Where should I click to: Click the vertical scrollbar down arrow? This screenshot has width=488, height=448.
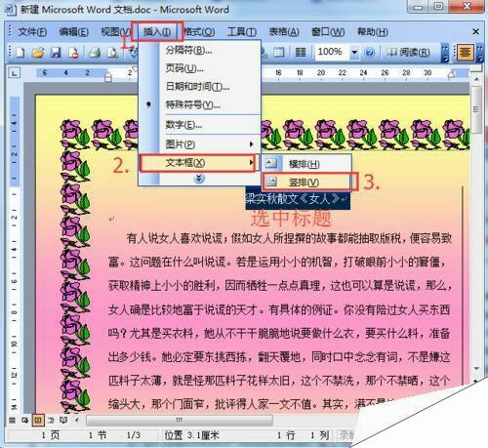tap(476, 368)
